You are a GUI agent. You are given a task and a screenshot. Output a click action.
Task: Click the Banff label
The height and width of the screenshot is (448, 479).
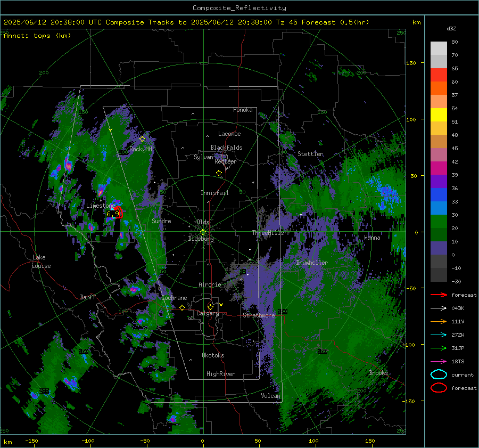[88, 297]
